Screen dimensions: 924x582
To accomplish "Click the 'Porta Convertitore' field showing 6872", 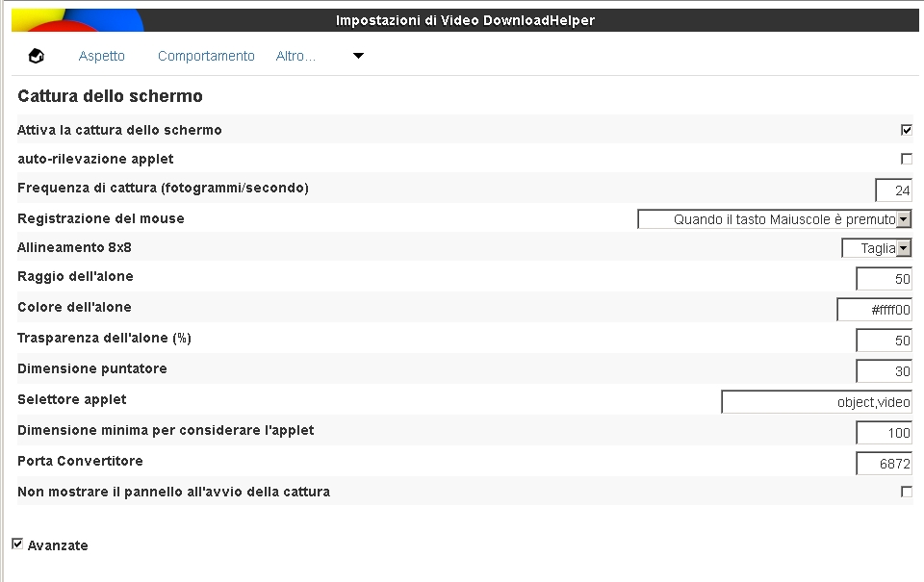I will 884,464.
